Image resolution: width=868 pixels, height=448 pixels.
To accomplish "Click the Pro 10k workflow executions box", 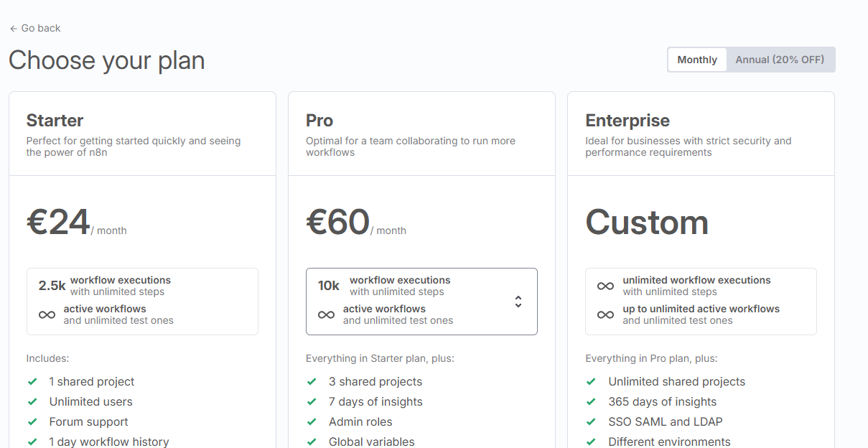I will pos(421,302).
